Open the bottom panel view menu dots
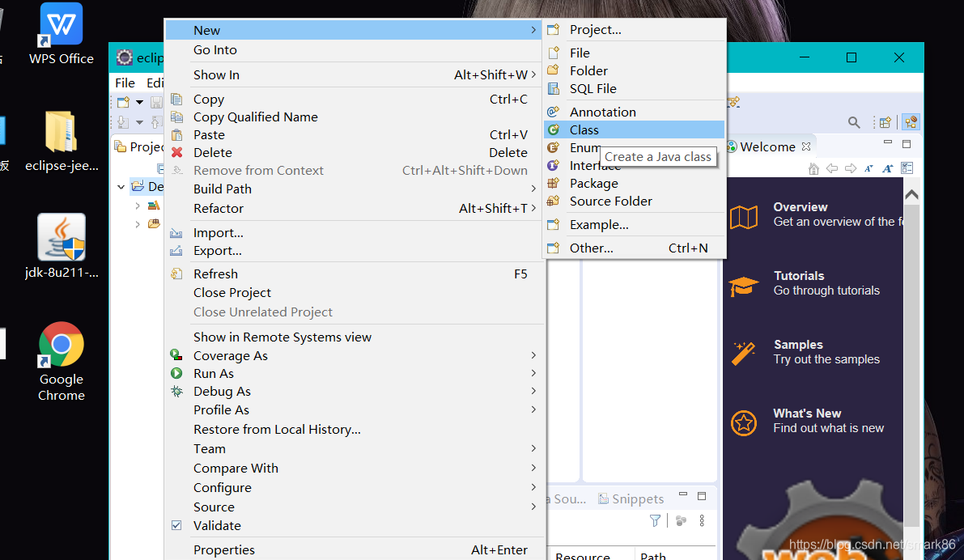 [x=702, y=520]
